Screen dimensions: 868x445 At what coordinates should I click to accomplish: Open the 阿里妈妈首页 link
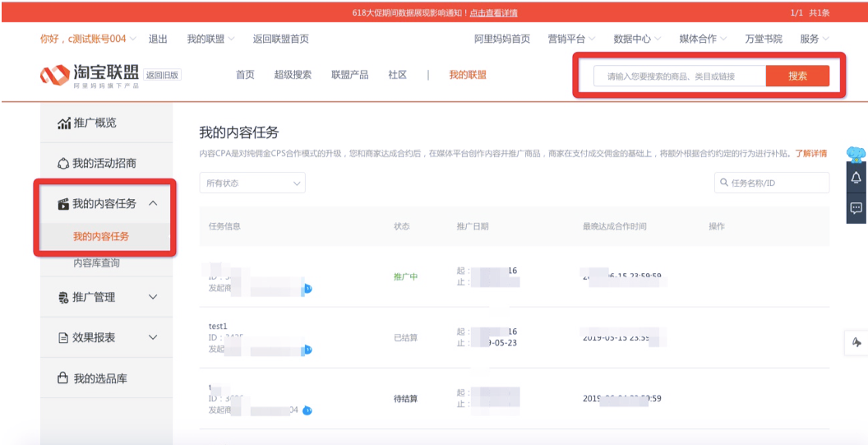click(x=502, y=39)
